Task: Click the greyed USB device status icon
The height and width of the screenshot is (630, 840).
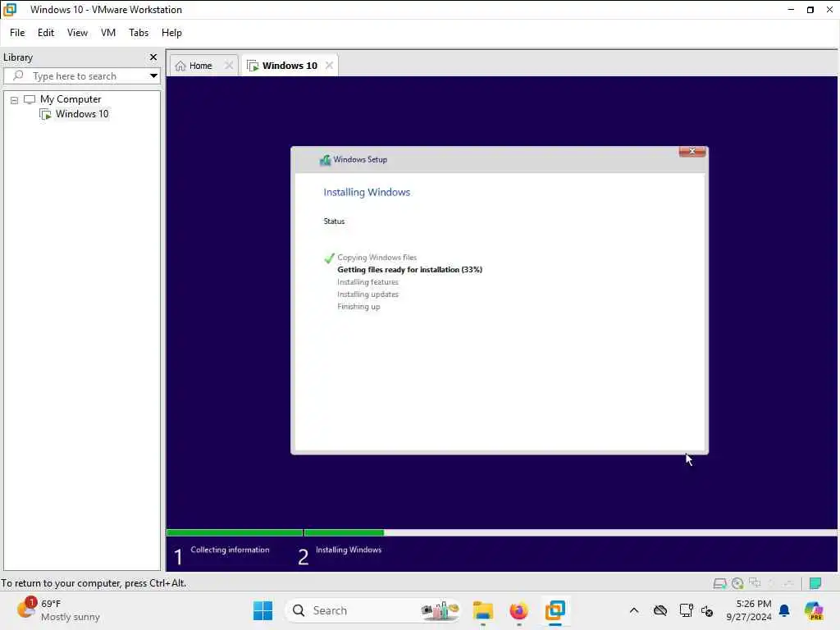Action: [771, 583]
